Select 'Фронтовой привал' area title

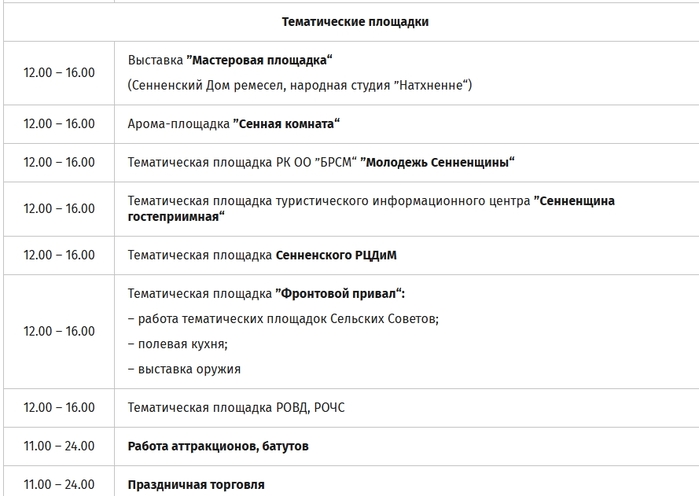340,294
